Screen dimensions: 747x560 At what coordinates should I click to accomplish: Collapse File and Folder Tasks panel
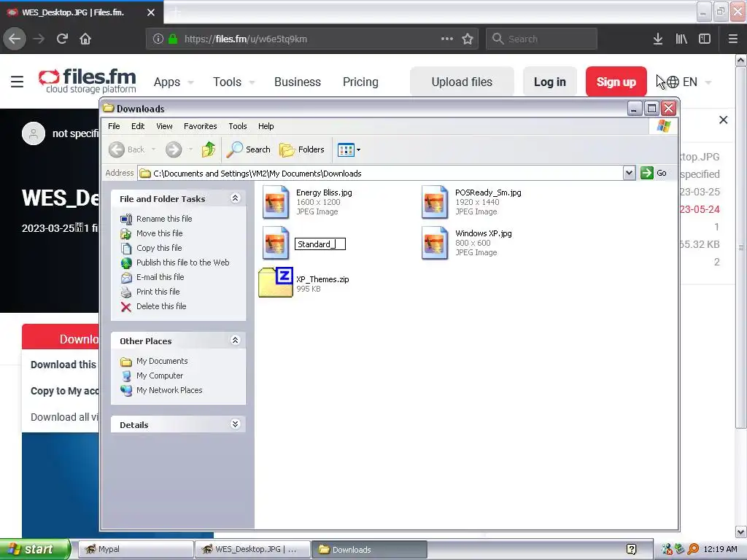[236, 198]
